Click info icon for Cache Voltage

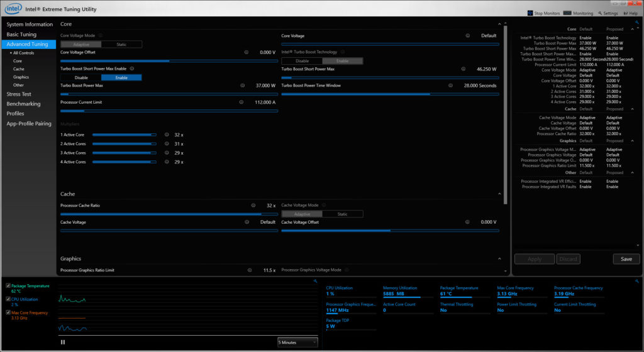(x=247, y=222)
